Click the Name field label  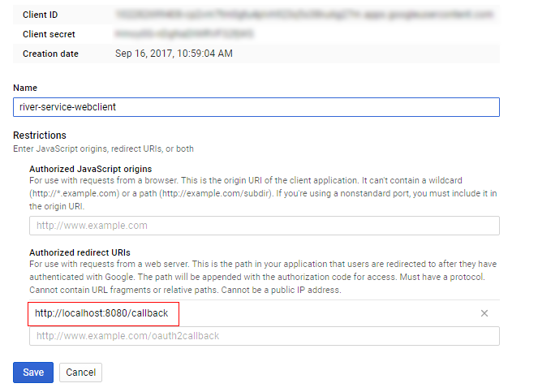(x=25, y=88)
